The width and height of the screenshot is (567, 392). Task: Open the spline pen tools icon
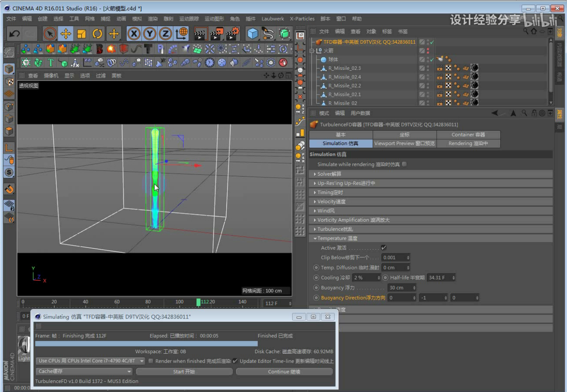[x=269, y=34]
